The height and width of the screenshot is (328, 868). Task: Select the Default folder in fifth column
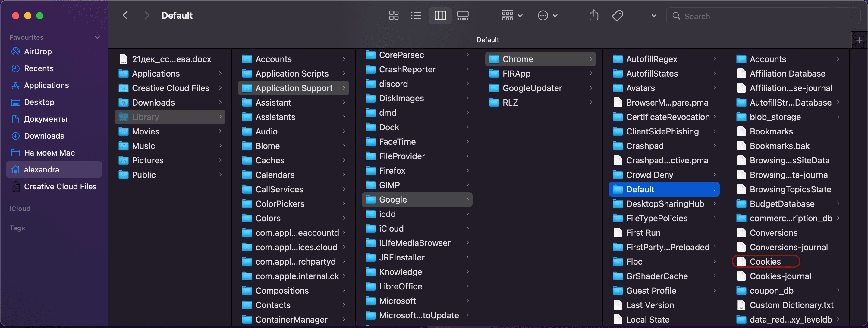click(639, 190)
